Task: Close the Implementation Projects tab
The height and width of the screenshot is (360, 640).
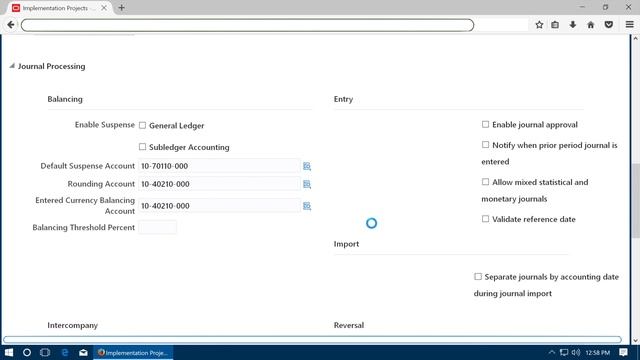Action: tap(104, 8)
